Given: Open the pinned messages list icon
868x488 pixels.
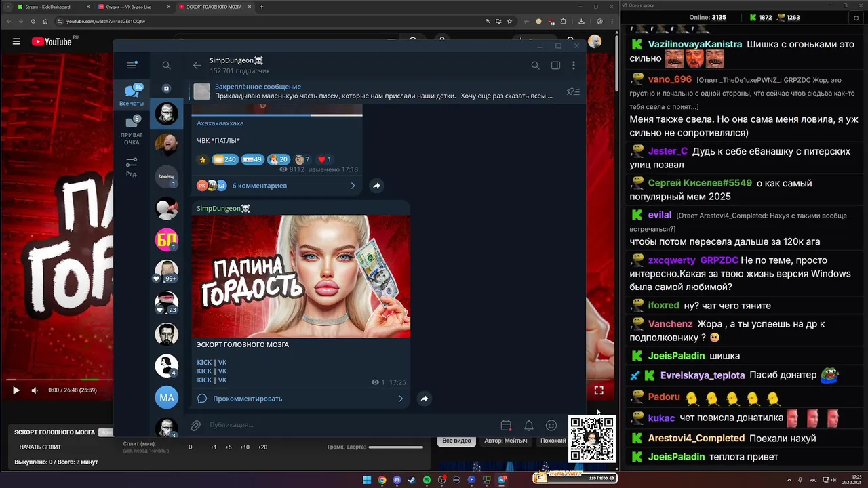Looking at the screenshot, I should [x=573, y=91].
